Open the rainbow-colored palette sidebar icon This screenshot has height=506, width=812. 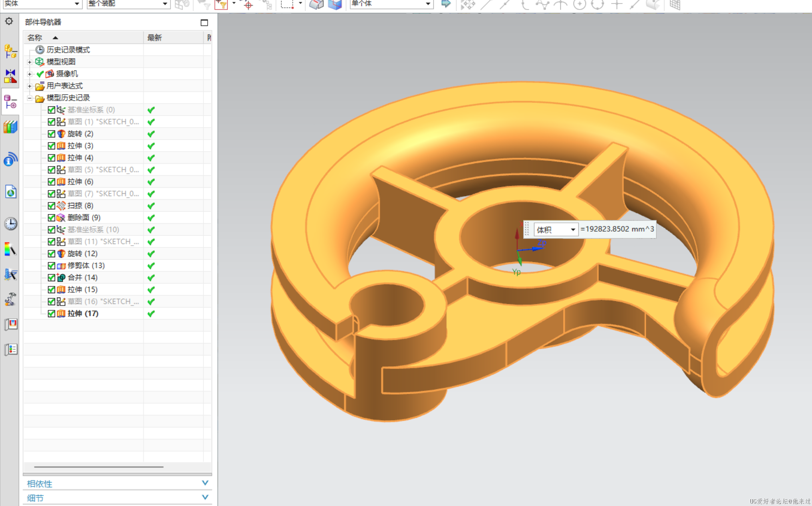[x=10, y=249]
